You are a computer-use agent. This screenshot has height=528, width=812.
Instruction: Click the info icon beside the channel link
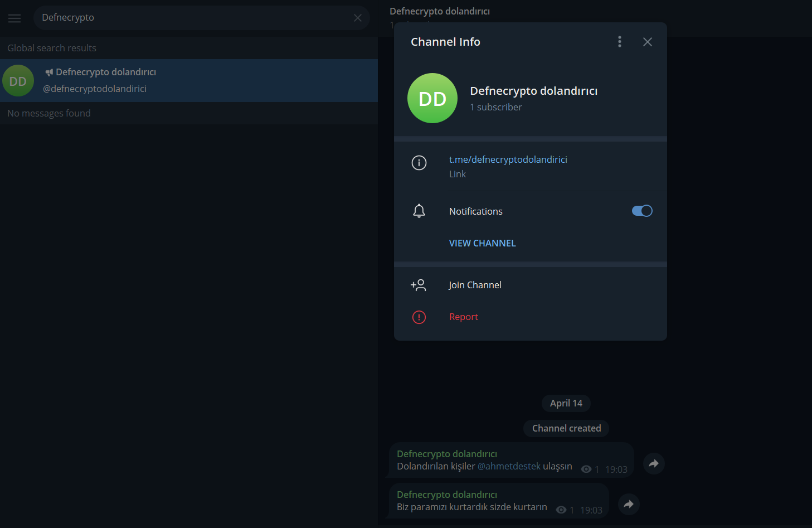419,163
